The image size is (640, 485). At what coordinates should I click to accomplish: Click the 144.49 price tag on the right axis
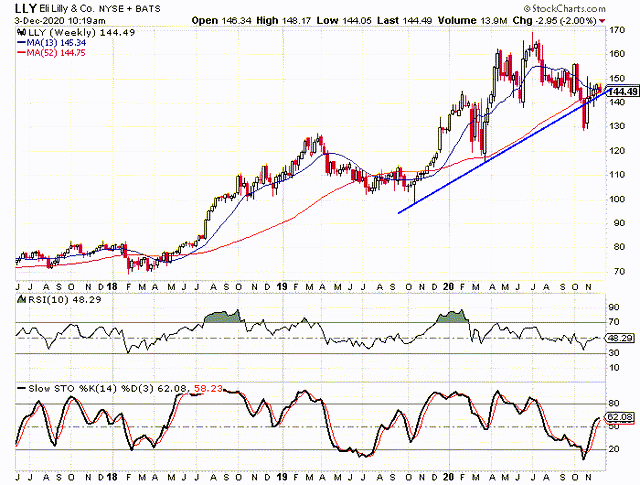coord(622,91)
